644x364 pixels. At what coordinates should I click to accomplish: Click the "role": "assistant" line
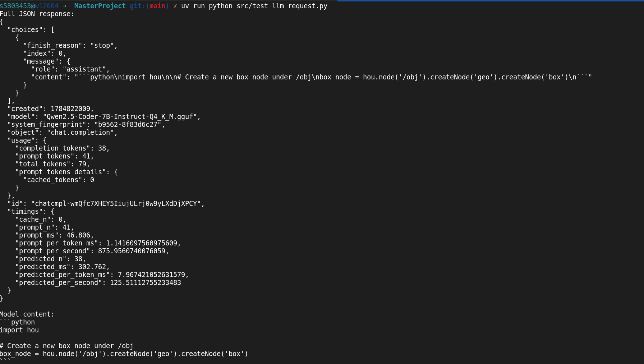click(x=70, y=69)
